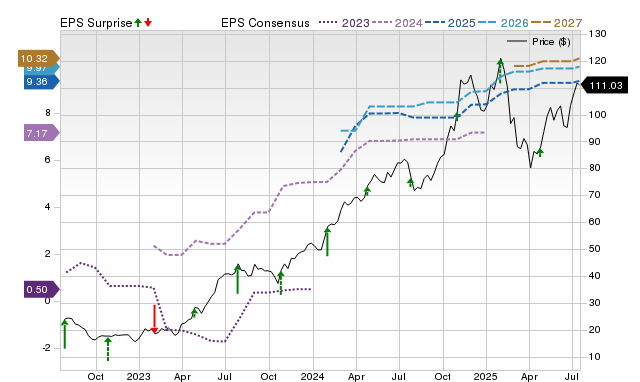Select the 2024 EPS consensus legend entry
The height and width of the screenshot is (382, 640).
[397, 23]
